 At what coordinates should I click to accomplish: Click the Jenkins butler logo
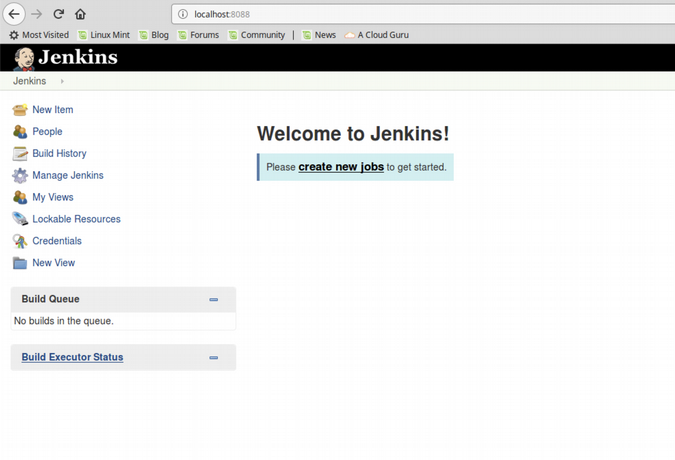pyautogui.click(x=24, y=58)
